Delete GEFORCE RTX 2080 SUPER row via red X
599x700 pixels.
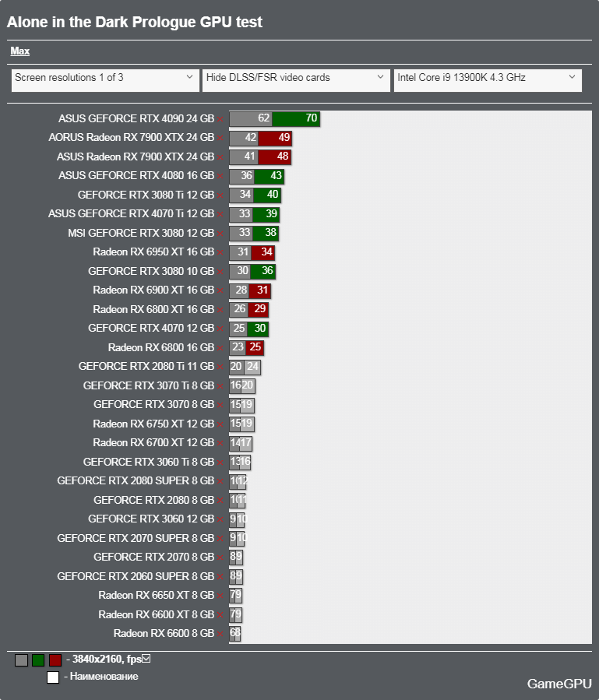[220, 481]
